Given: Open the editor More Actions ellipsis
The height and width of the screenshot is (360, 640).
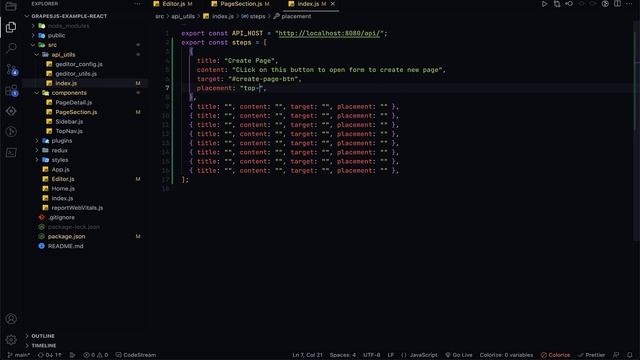Looking at the screenshot, I should (629, 4).
